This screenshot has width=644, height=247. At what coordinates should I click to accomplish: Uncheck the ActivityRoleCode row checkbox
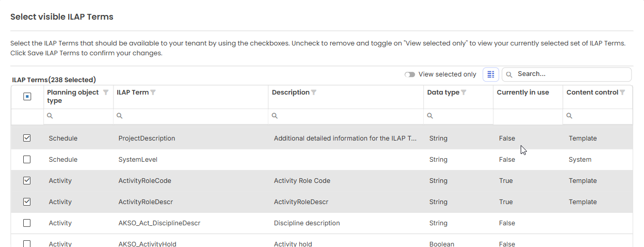tap(27, 181)
